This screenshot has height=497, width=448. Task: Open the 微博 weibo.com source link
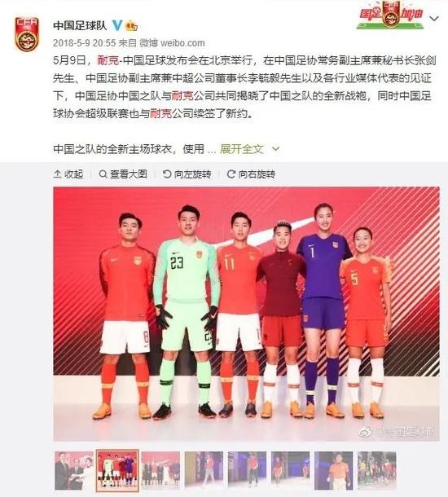click(173, 43)
